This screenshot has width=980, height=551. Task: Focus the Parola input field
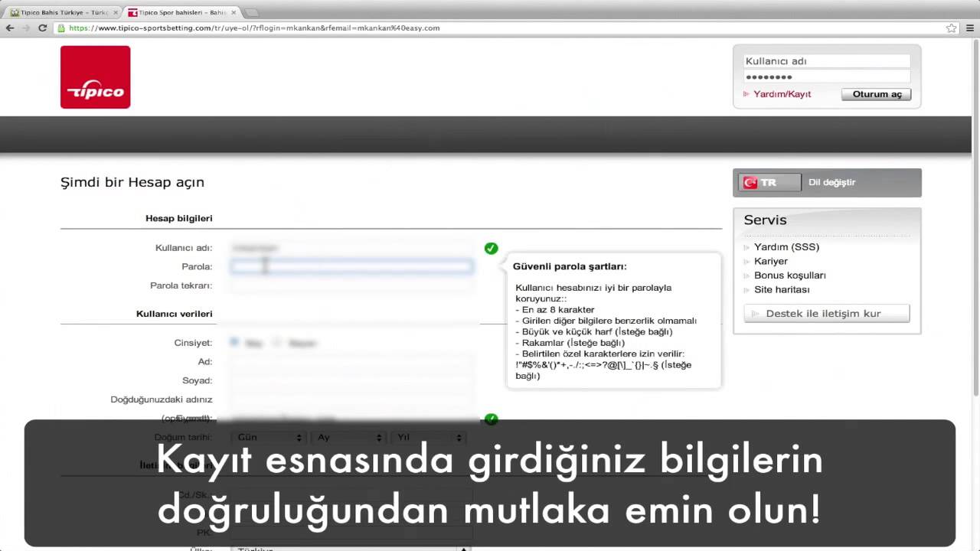[x=352, y=266]
